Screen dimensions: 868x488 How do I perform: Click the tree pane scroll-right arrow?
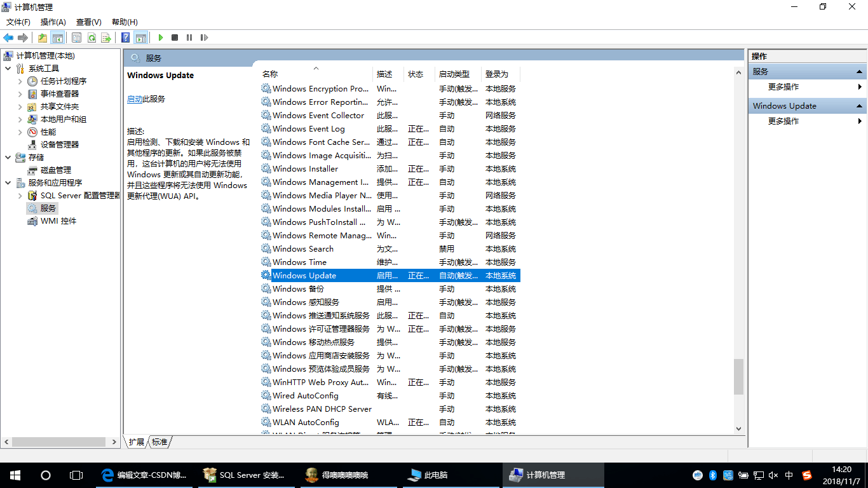pos(114,442)
